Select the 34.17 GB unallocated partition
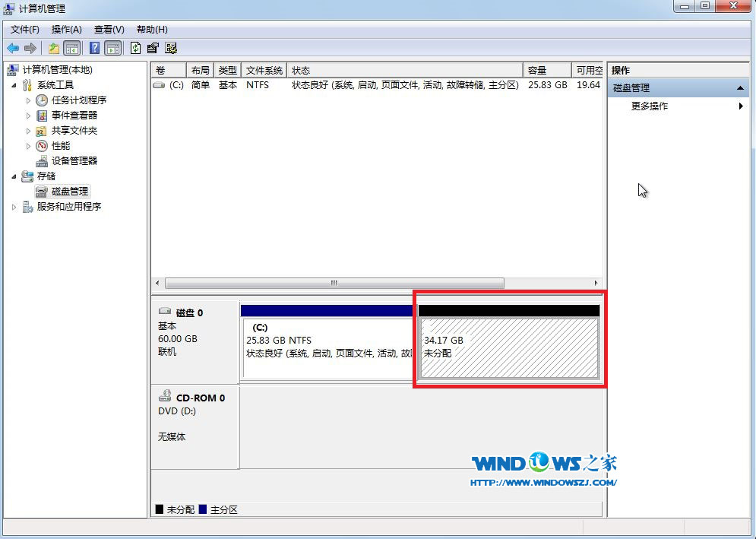756x539 pixels. point(509,347)
